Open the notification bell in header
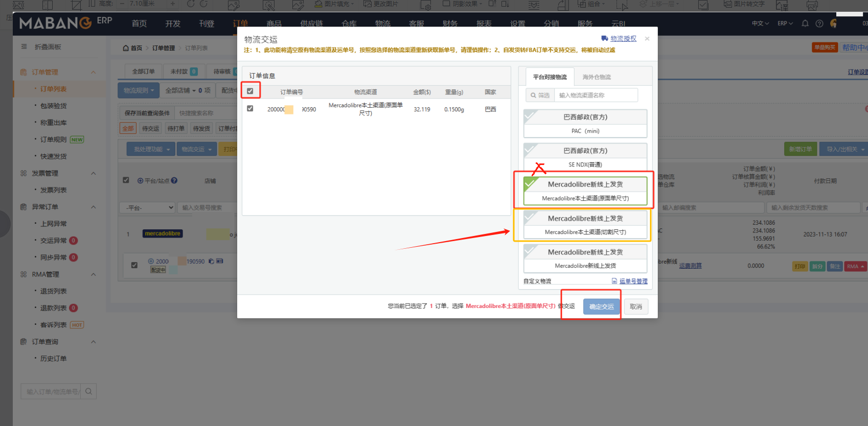The width and height of the screenshot is (868, 426). tap(805, 23)
